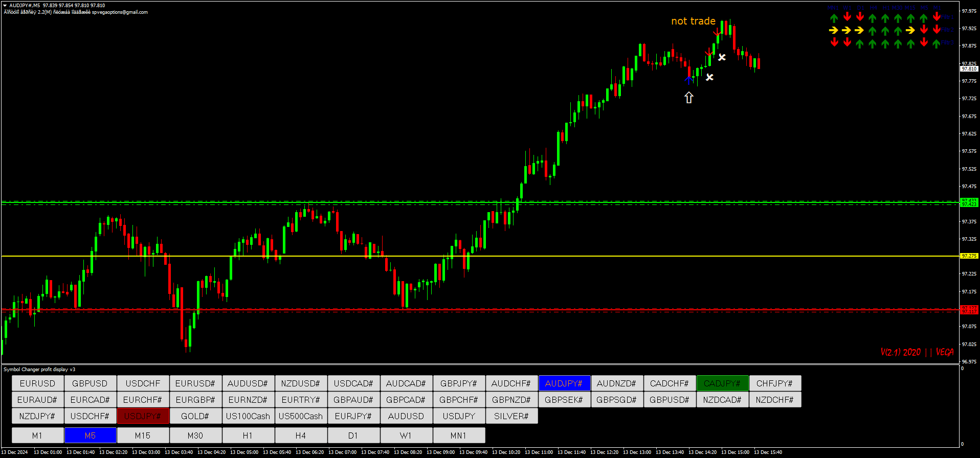The image size is (980, 458).
Task: Switch chart to the H4 timeframe
Action: click(x=301, y=436)
